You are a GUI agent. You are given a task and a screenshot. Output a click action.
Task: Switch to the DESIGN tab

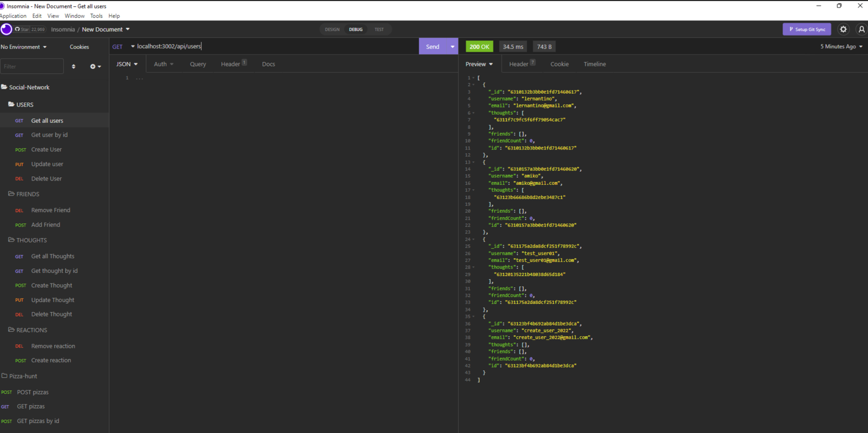332,29
